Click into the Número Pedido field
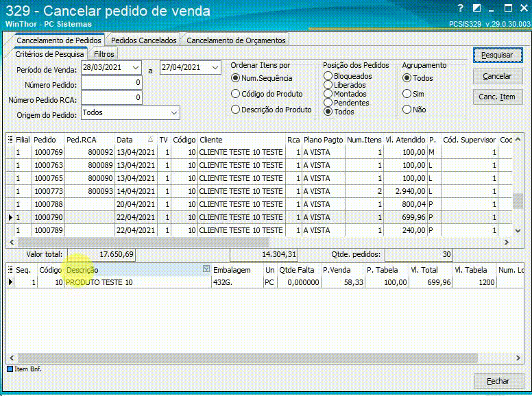The height and width of the screenshot is (396, 532). pyautogui.click(x=111, y=82)
